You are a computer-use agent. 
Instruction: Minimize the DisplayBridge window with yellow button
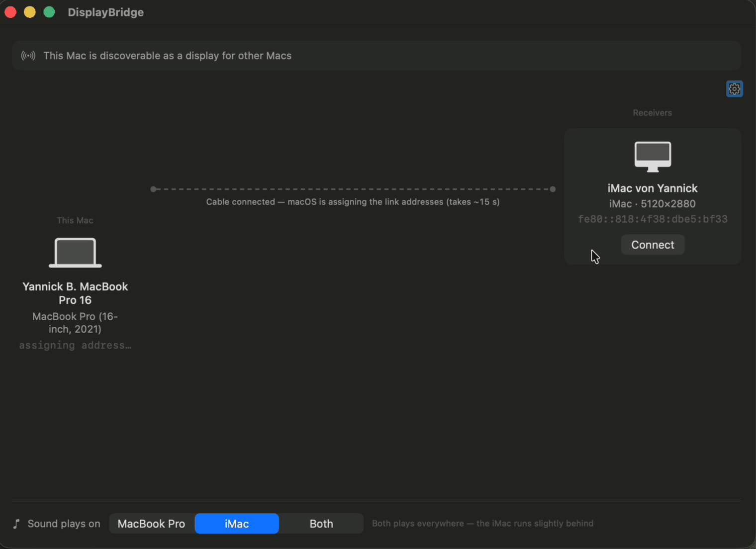pos(30,12)
